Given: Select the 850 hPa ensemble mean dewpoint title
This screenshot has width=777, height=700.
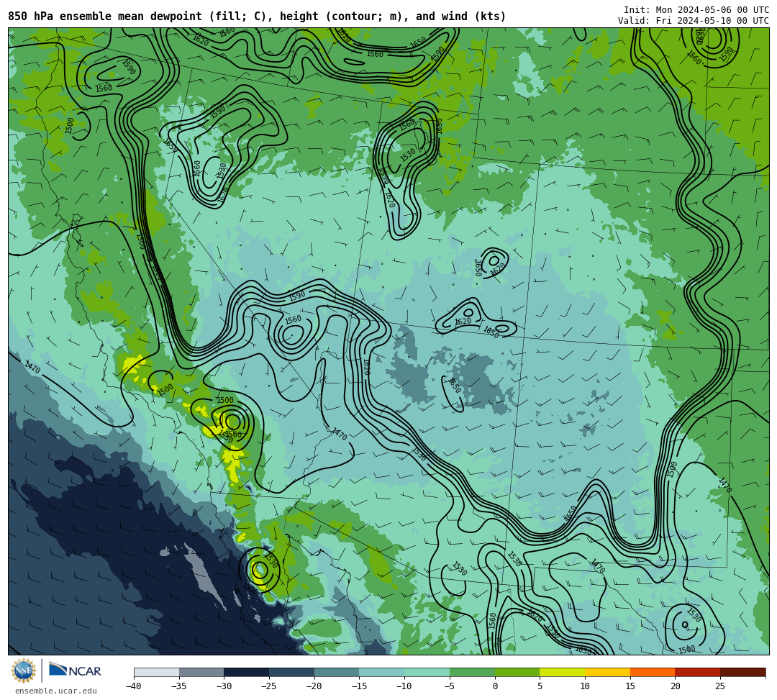Looking at the screenshot, I should pos(257,17).
